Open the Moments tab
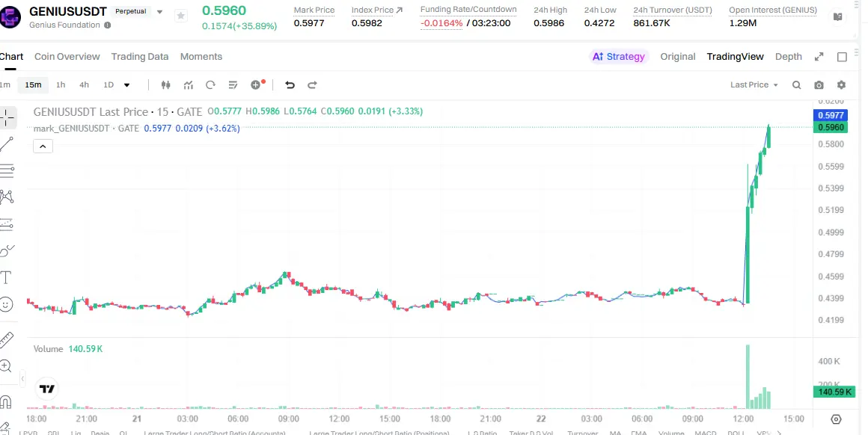The width and height of the screenshot is (868, 435). click(x=201, y=56)
